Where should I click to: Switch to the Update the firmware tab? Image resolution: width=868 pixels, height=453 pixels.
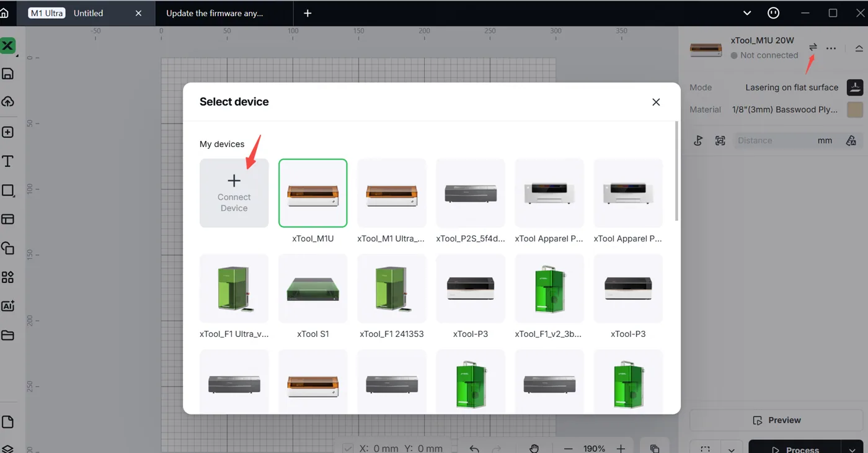[215, 13]
